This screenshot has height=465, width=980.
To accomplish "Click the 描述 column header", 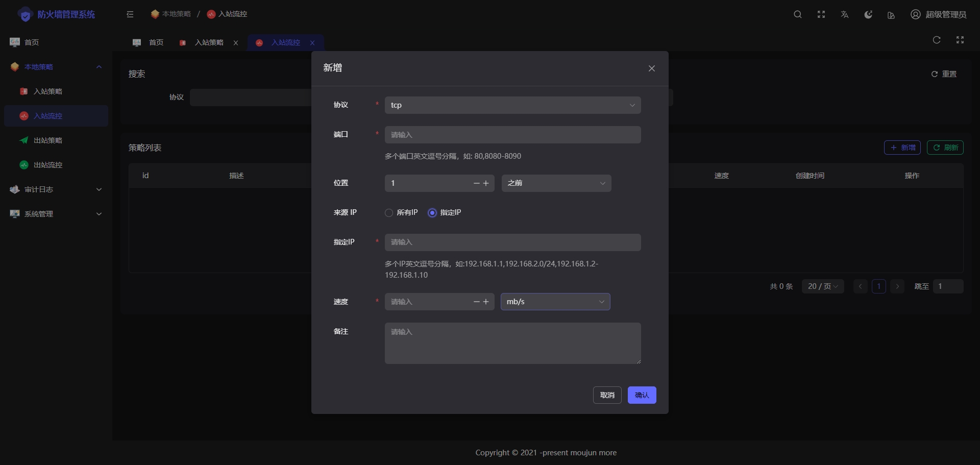I will point(236,176).
